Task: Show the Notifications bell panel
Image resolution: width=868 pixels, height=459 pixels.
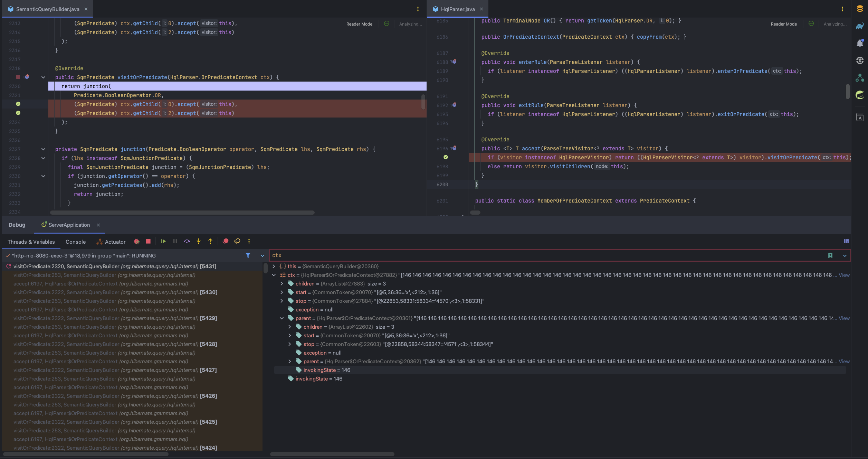Action: coord(860,43)
